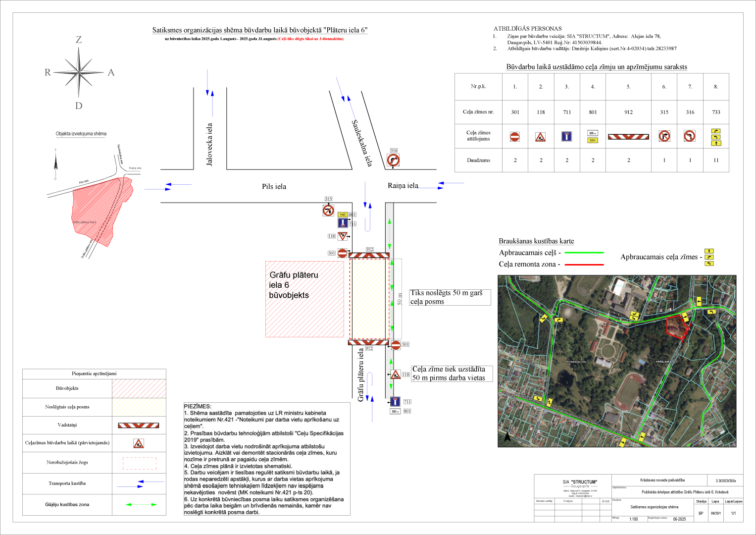The width and height of the screenshot is (756, 535).
Task: Select the Objekta izvietojuma shēma caption
Action: click(x=81, y=134)
